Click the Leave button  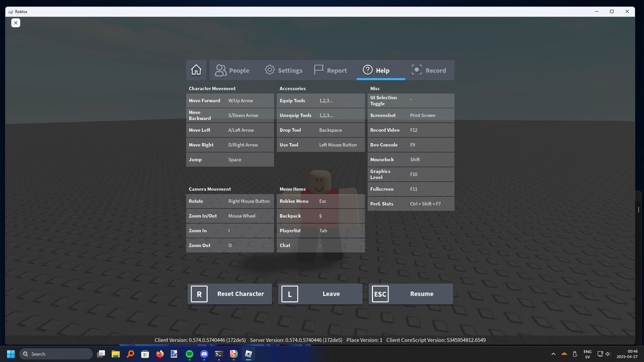320,294
